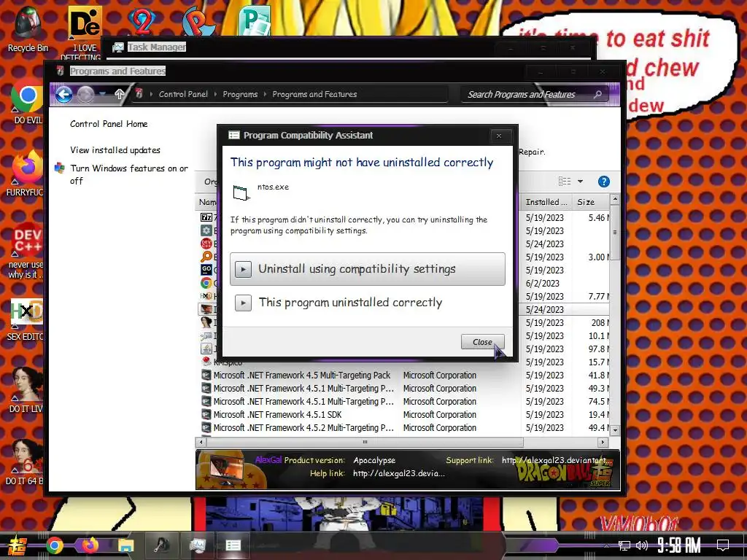Open the view options dropdown arrow
747x560 pixels.
coord(580,182)
